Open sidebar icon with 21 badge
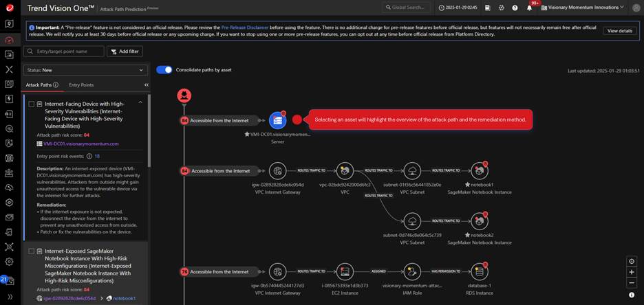Image resolution: width=644 pixels, height=305 pixels. [x=8, y=280]
